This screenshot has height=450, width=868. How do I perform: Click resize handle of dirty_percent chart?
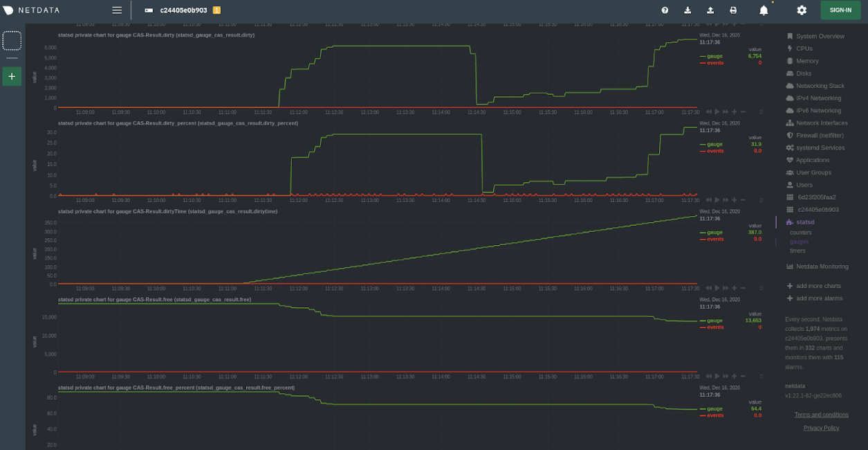[761, 200]
